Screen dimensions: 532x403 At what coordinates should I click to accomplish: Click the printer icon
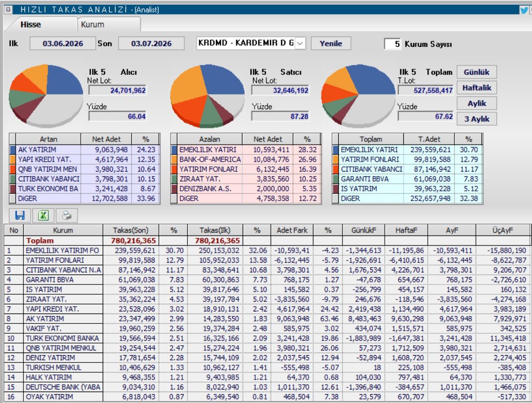pos(67,215)
